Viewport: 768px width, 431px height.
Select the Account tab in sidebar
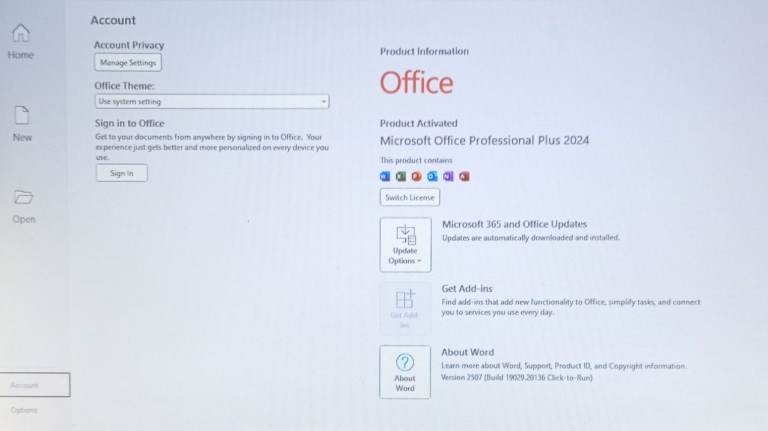(x=35, y=385)
